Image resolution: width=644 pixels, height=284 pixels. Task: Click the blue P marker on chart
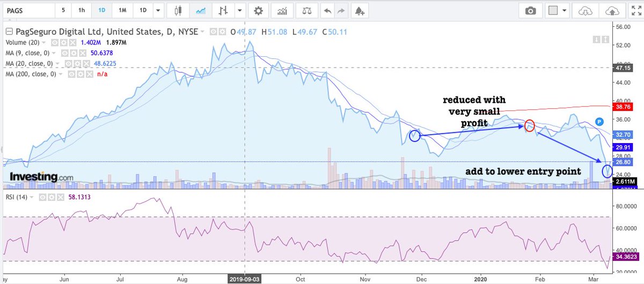pos(599,122)
